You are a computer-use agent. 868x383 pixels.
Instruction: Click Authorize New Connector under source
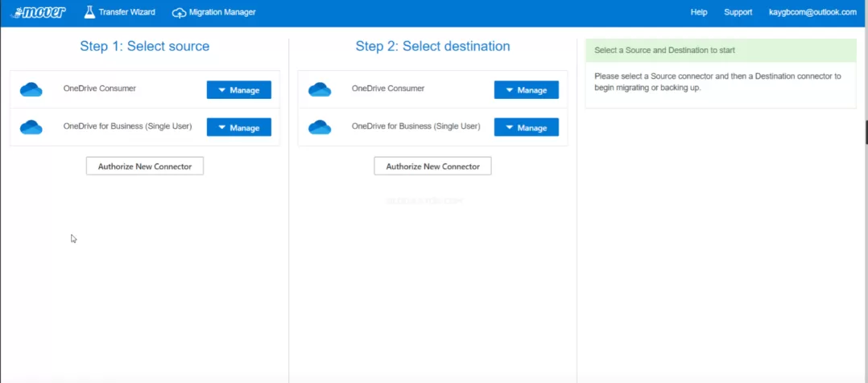pyautogui.click(x=145, y=166)
